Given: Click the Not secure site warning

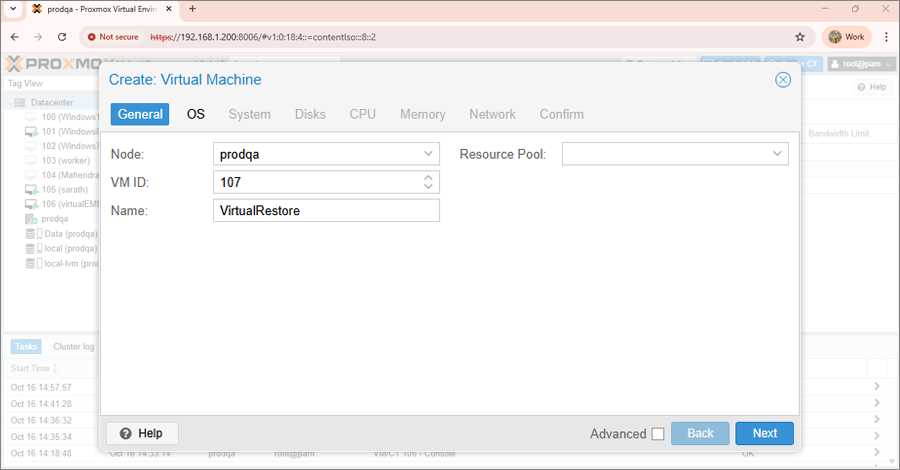Looking at the screenshot, I should tap(113, 37).
